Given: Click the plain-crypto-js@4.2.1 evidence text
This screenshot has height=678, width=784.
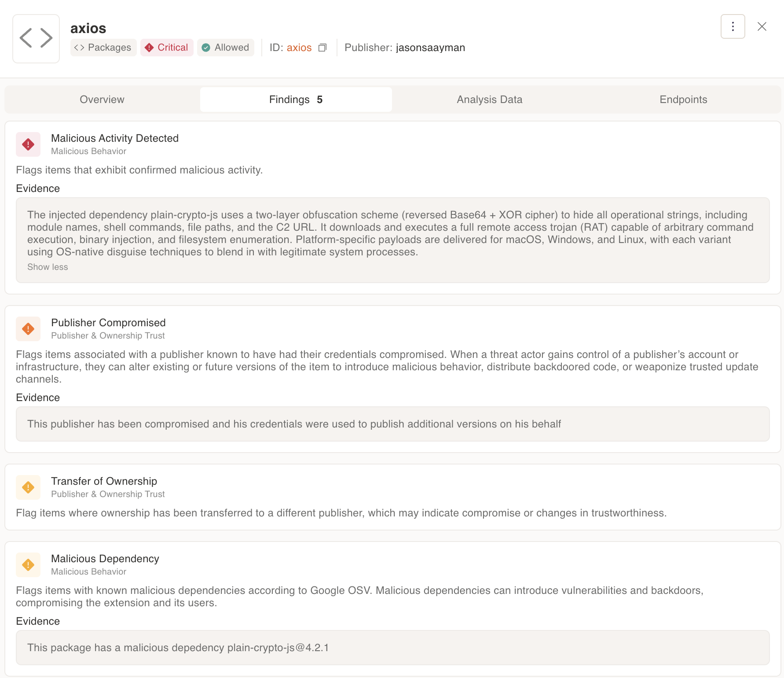Looking at the screenshot, I should point(178,648).
